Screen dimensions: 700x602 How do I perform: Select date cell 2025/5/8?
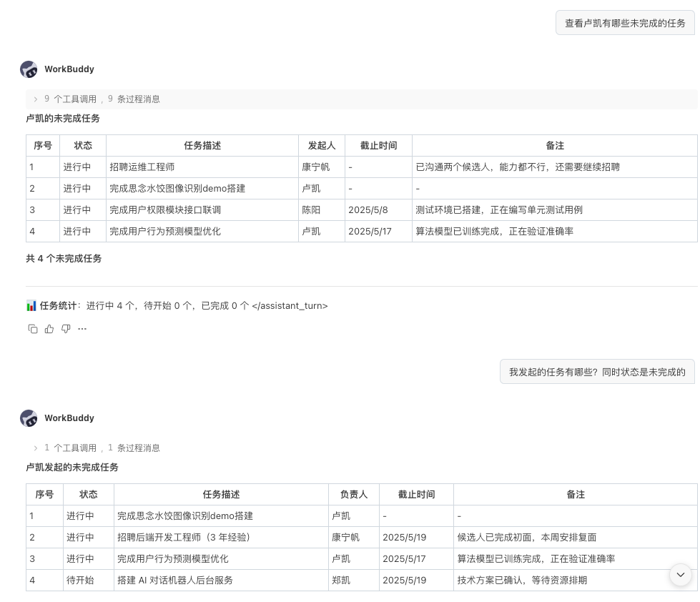378,209
